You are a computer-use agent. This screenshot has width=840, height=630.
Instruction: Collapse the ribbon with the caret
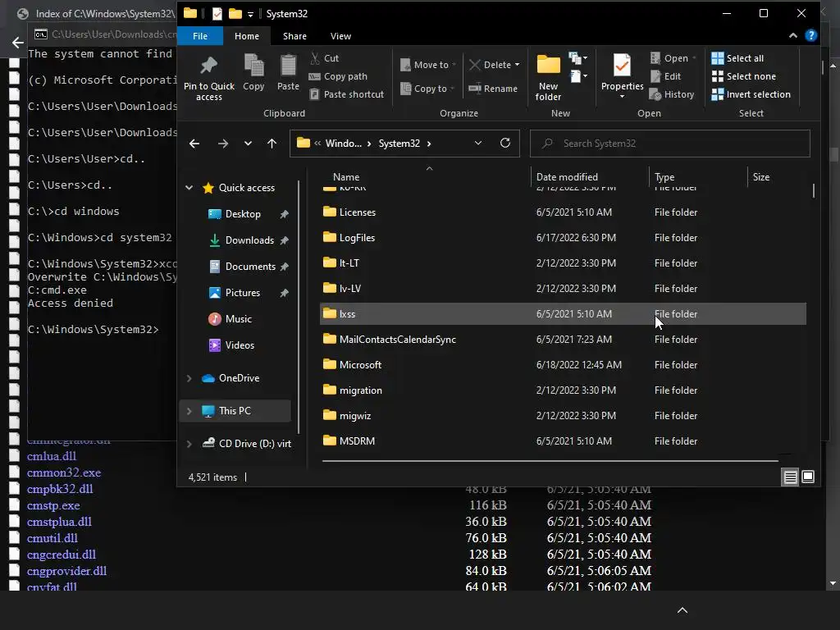pos(793,36)
